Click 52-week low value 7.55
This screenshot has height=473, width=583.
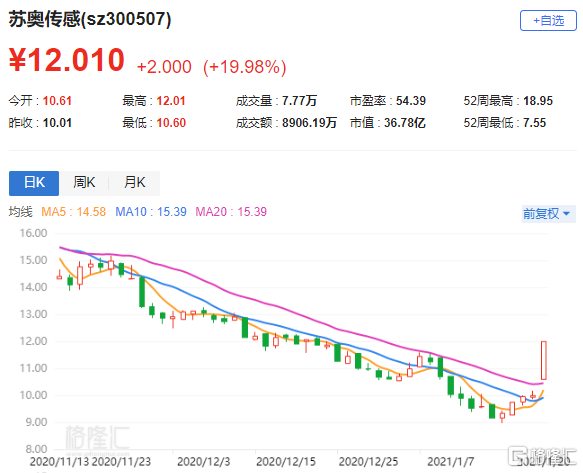pos(534,123)
